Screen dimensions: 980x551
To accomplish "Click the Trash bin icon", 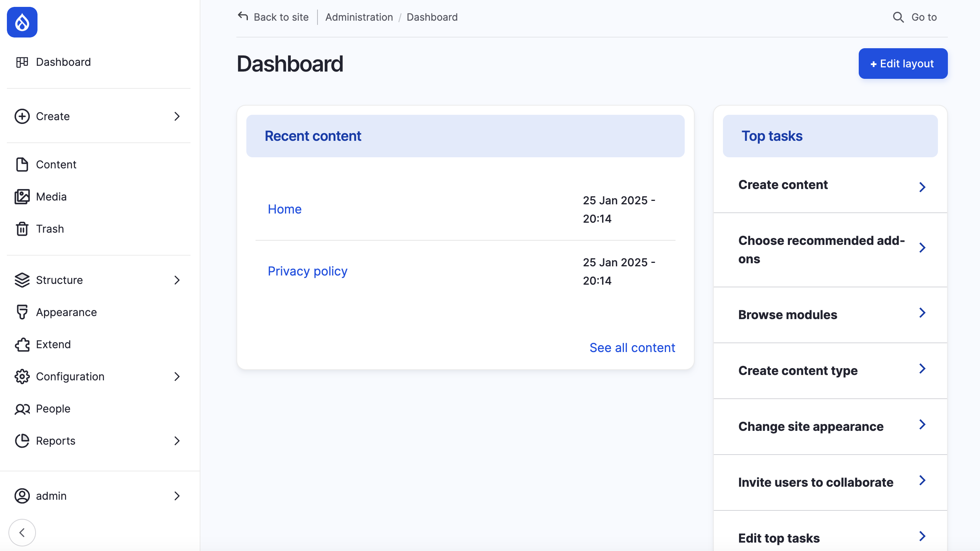I will coord(22,229).
